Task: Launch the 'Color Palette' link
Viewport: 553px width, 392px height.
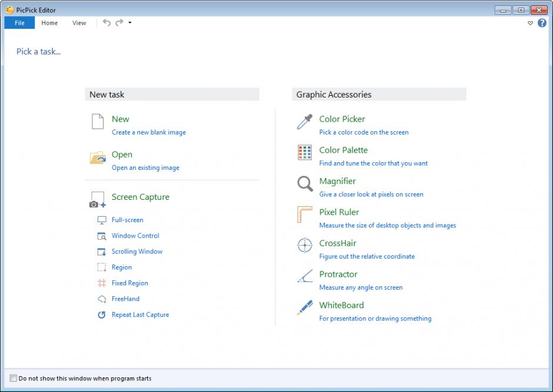Action: [x=344, y=150]
